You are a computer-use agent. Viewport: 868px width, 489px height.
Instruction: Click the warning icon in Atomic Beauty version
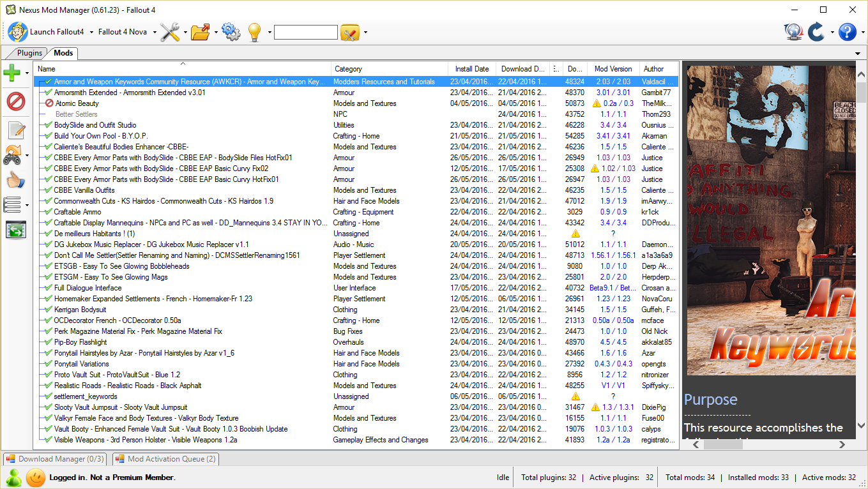pyautogui.click(x=597, y=103)
